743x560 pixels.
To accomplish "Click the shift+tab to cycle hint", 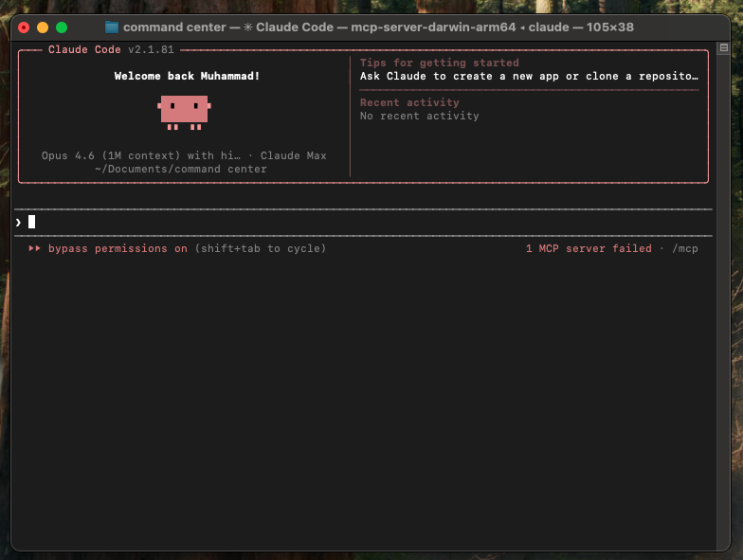I will 261,248.
